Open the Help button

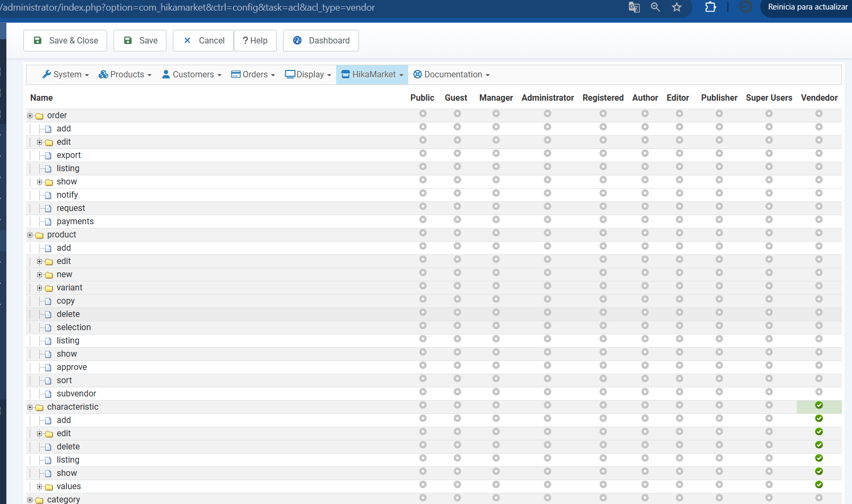click(x=255, y=40)
